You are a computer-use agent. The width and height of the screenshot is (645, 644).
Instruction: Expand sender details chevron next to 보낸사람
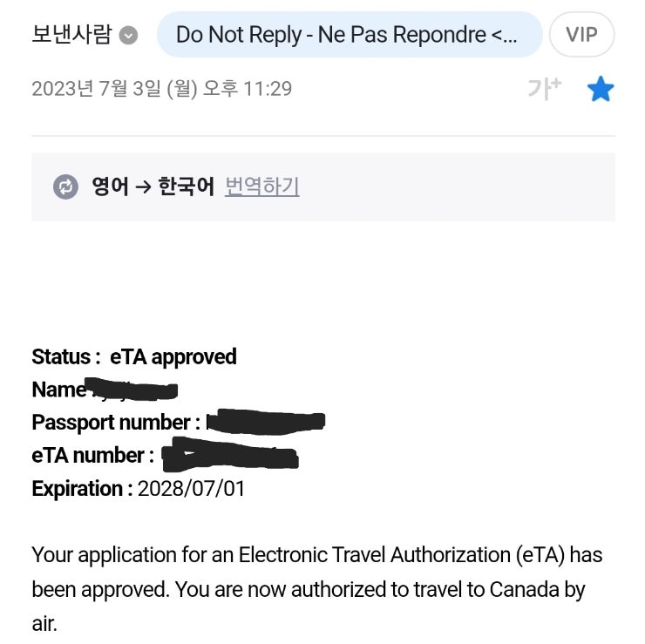(x=128, y=36)
